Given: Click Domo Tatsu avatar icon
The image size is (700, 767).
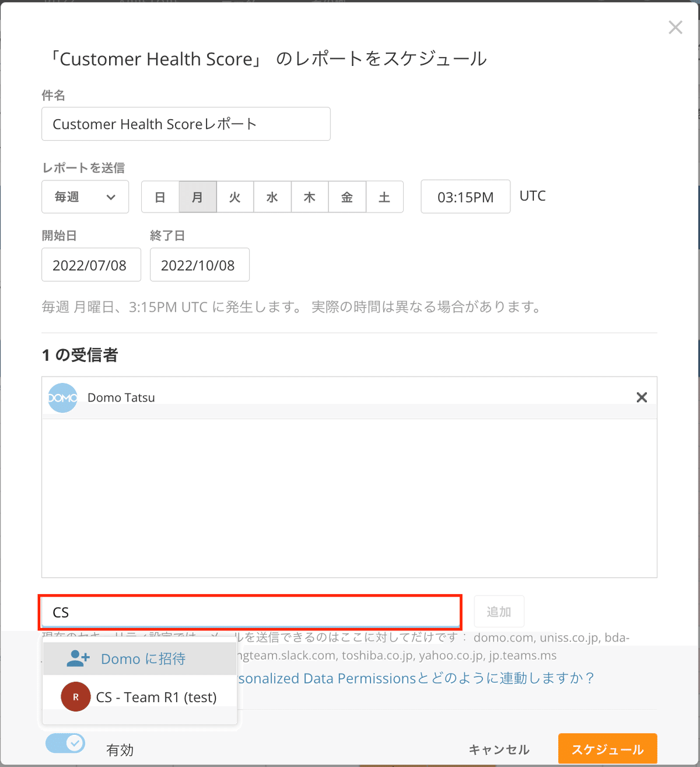Looking at the screenshot, I should click(x=62, y=398).
